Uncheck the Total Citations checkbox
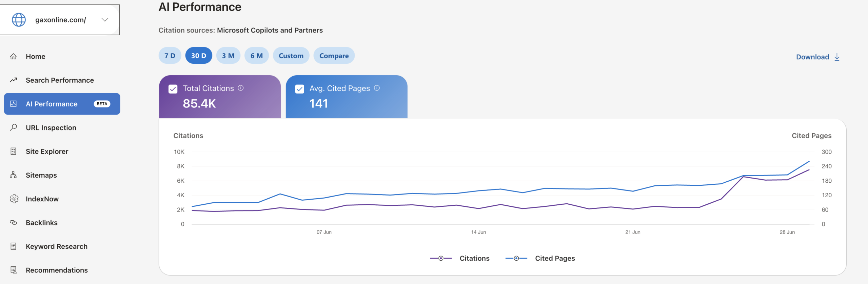Screen dimensions: 868x284 point(173,89)
